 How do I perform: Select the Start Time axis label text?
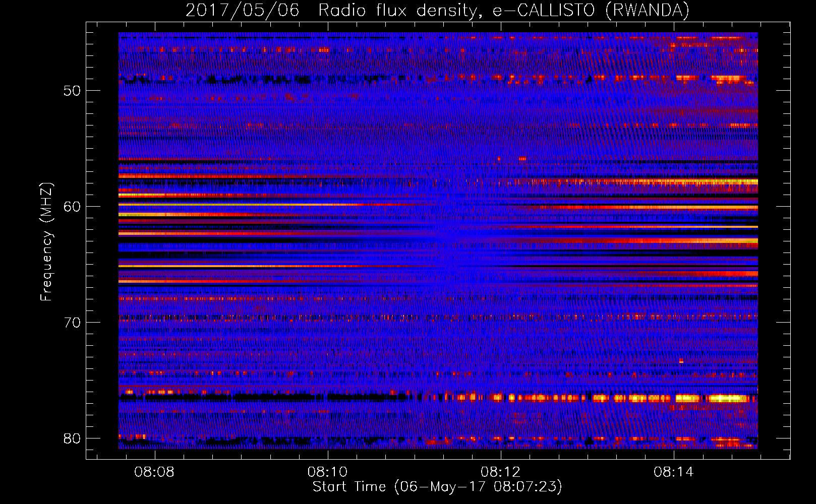click(437, 487)
